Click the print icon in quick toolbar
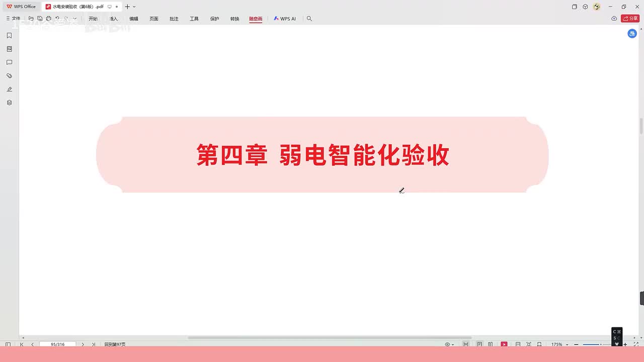The width and height of the screenshot is (644, 362). (x=48, y=19)
